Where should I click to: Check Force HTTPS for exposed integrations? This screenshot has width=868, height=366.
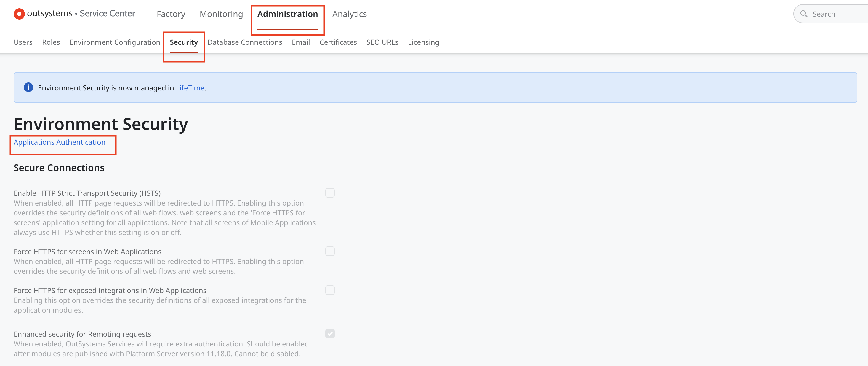coord(329,290)
